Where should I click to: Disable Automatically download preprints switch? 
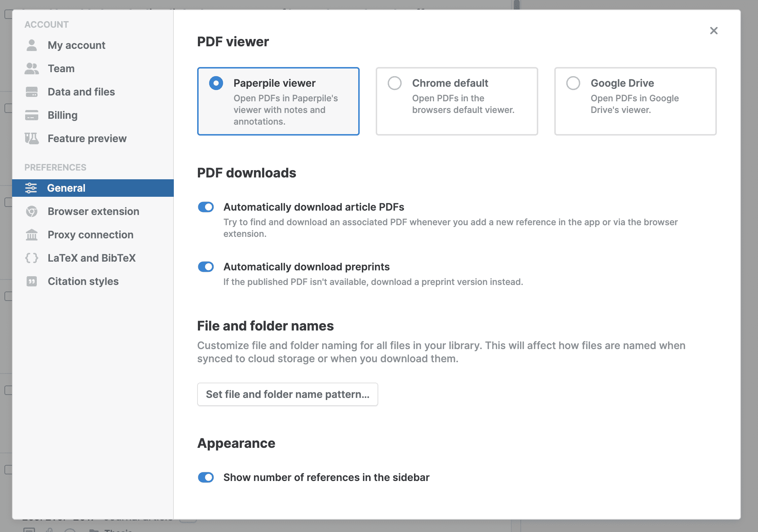click(x=206, y=267)
